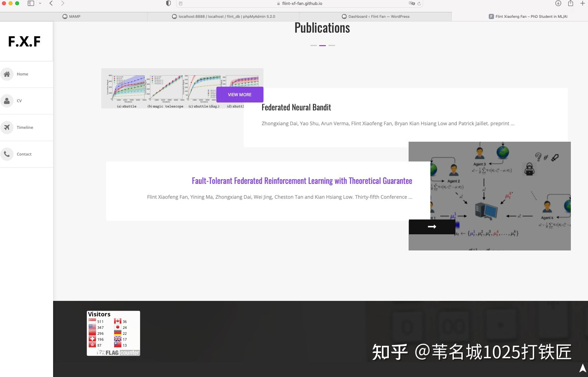588x377 pixels.
Task: Open the Downloads icon in Safari toolbar
Action: coord(557,3)
